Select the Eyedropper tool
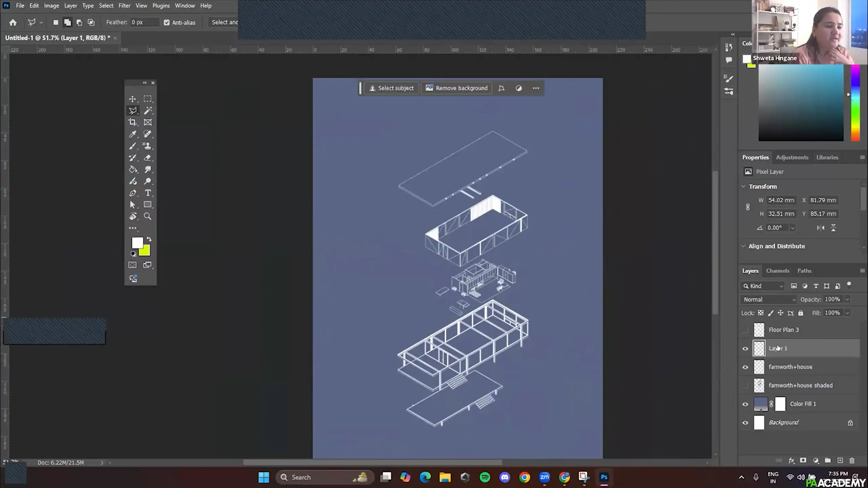This screenshot has height=488, width=868. pyautogui.click(x=133, y=134)
